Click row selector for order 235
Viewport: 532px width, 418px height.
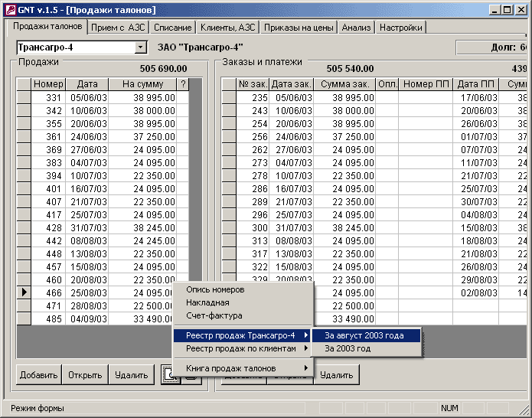click(229, 98)
